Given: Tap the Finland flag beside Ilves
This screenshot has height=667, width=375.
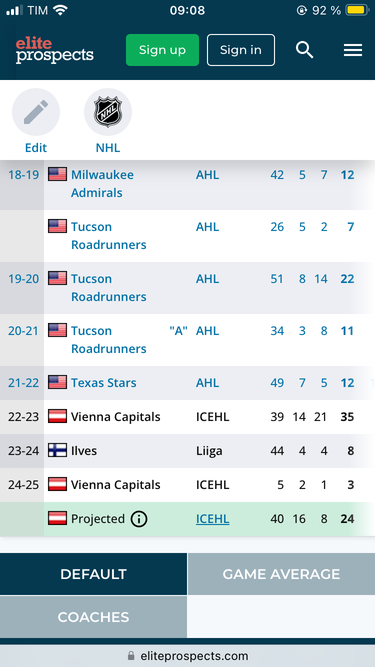Looking at the screenshot, I should [57, 450].
